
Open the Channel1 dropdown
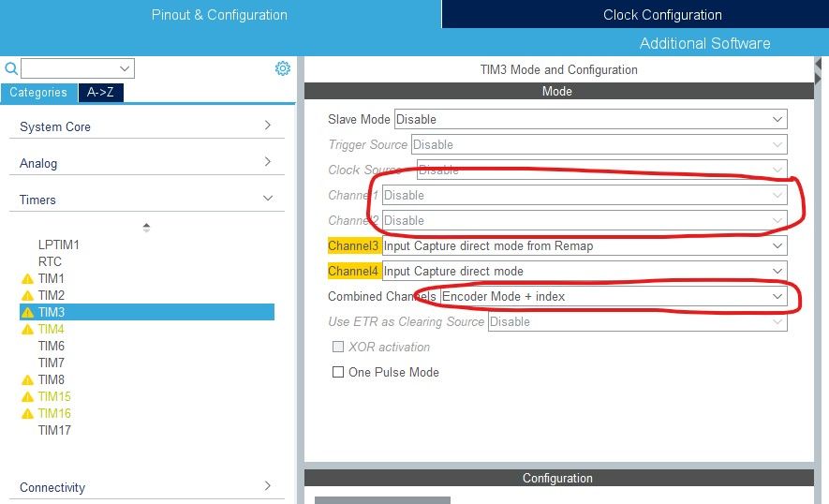tap(585, 196)
